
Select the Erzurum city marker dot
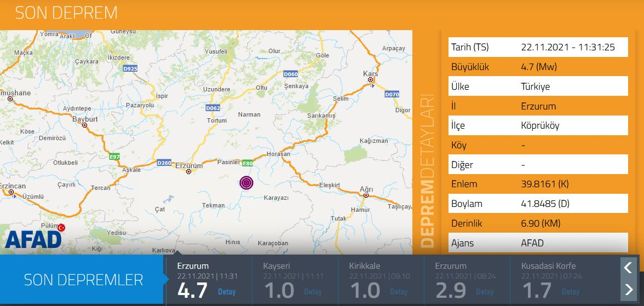[188, 172]
